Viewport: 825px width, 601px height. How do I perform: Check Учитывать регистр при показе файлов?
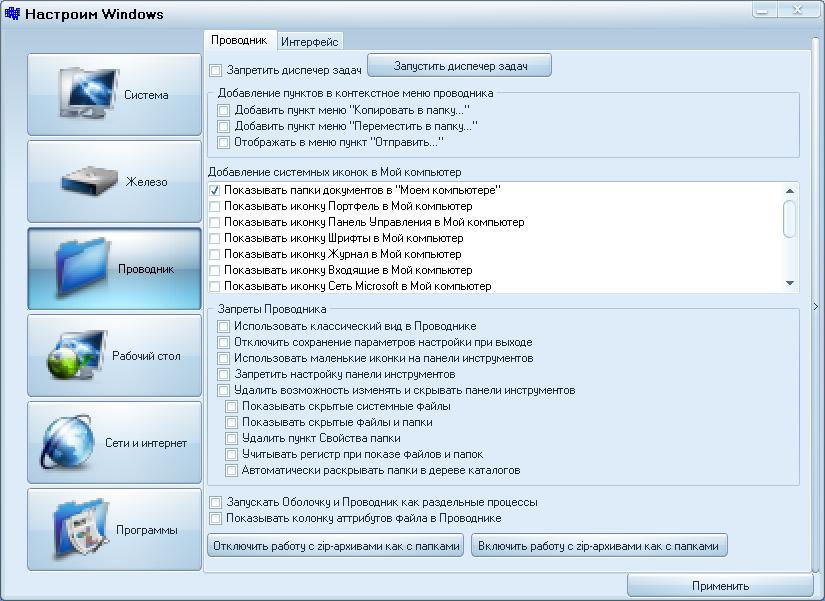tap(231, 454)
